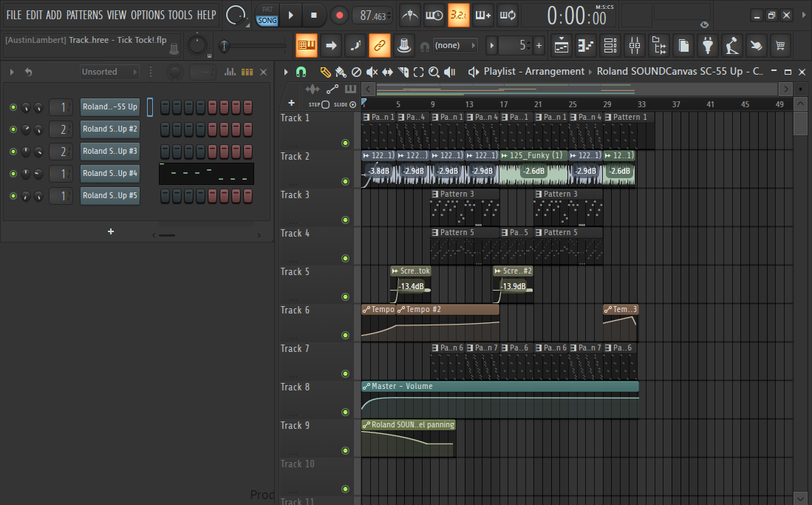
Task: Open the ADD menu
Action: (53, 15)
